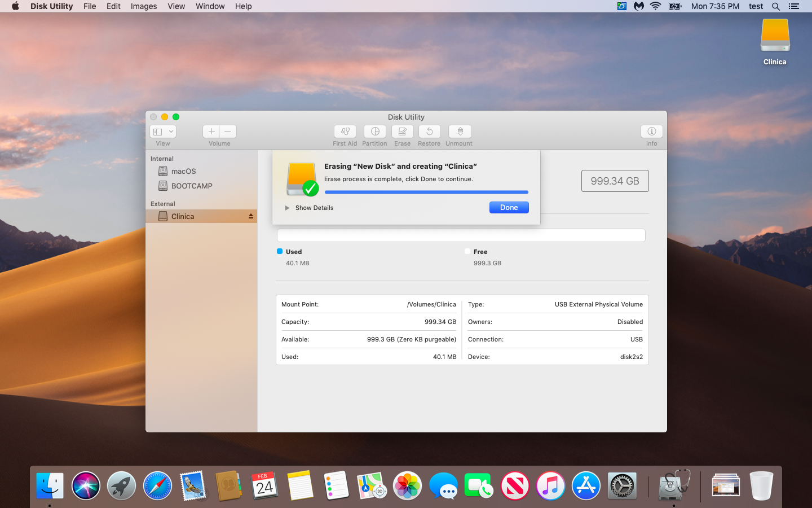
Task: Click the First Aid toolbar icon
Action: pyautogui.click(x=345, y=132)
